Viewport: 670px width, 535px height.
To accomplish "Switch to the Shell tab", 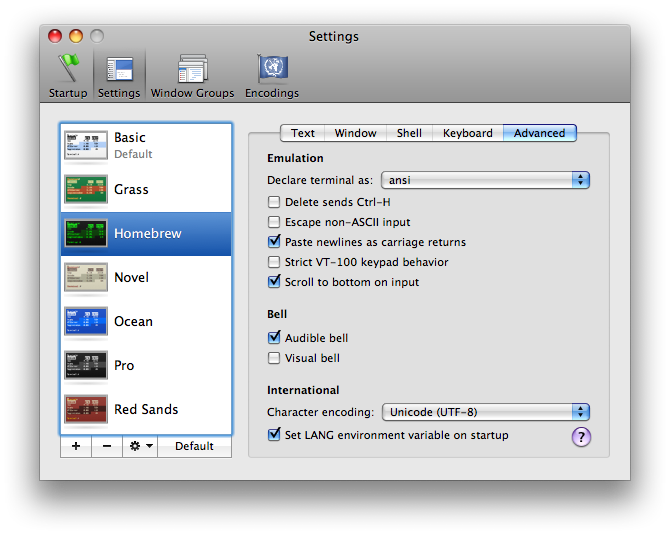I will tap(409, 133).
